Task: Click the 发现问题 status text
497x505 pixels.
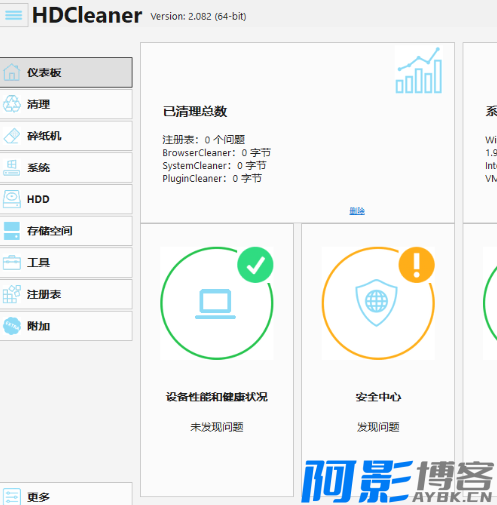Action: pyautogui.click(x=378, y=427)
